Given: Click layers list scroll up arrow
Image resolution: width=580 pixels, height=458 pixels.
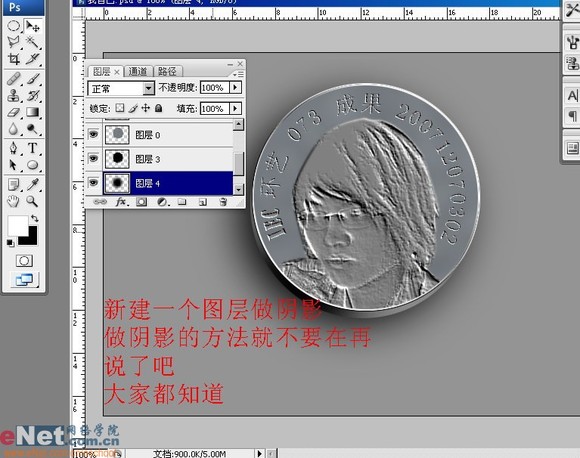Looking at the screenshot, I should pos(239,124).
